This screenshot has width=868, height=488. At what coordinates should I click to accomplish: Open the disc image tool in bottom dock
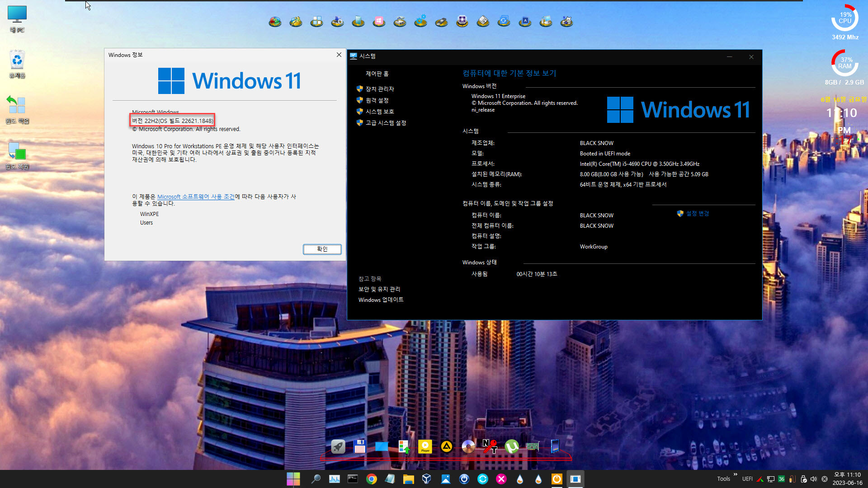click(x=468, y=446)
